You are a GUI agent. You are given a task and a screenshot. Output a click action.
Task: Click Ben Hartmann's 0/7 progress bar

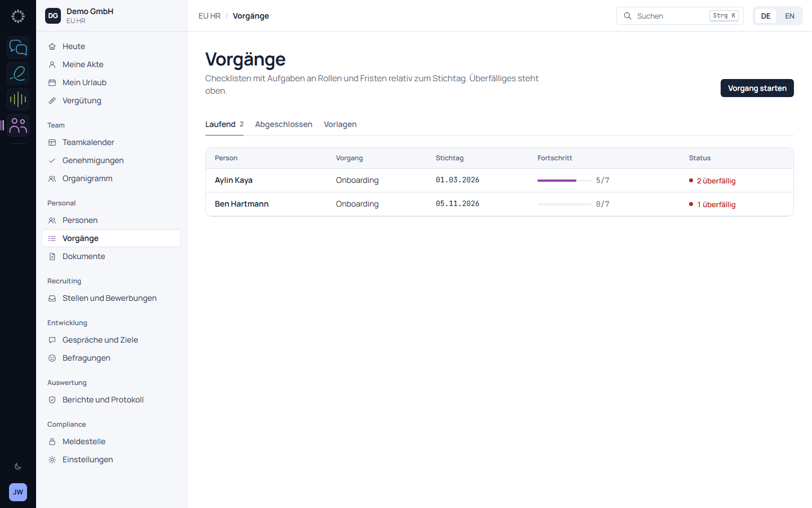point(564,204)
